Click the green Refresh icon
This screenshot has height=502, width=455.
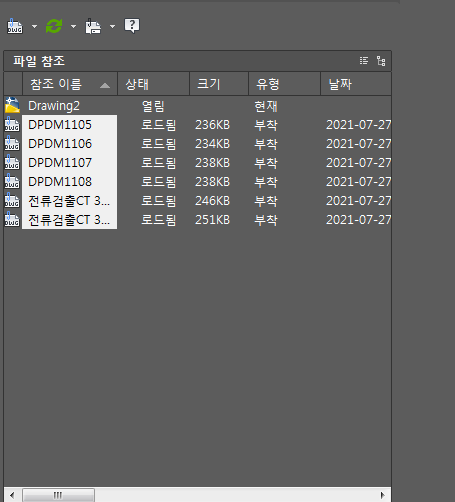(54, 26)
